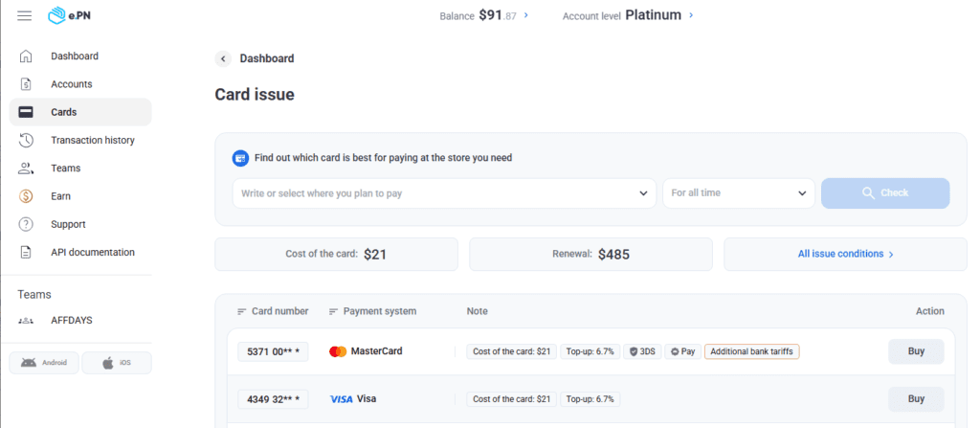
Task: Open the AFFDAYS team item
Action: click(71, 320)
